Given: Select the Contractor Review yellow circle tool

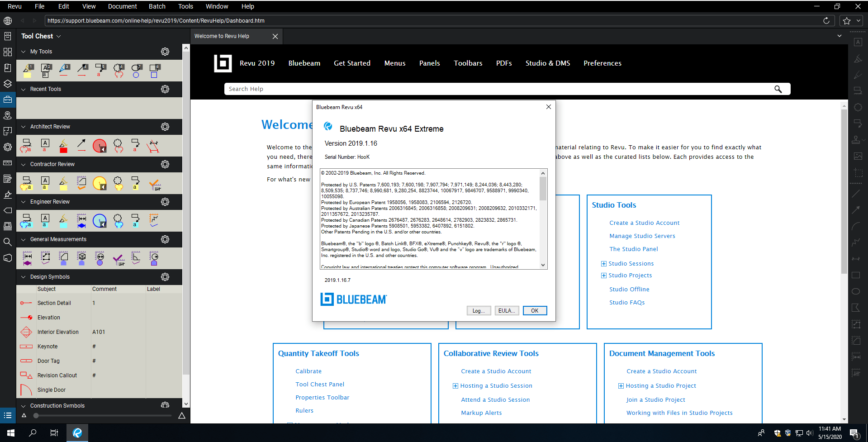Looking at the screenshot, I should click(x=100, y=183).
